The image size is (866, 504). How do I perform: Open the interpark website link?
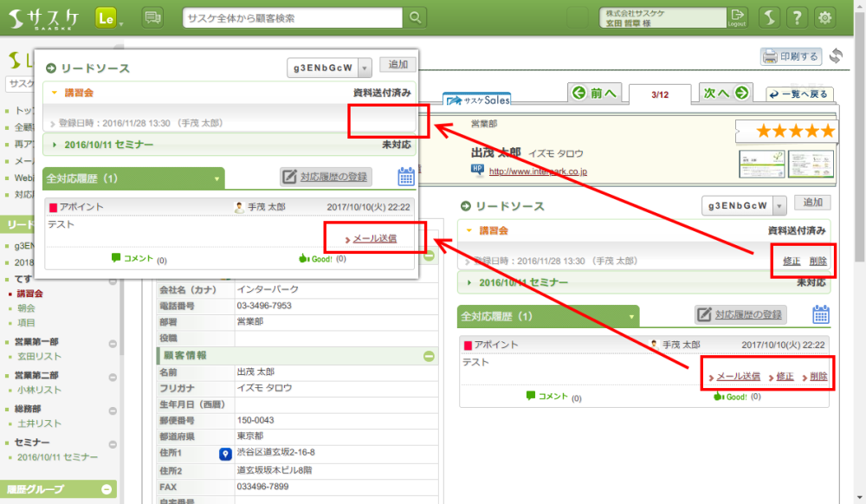click(538, 171)
